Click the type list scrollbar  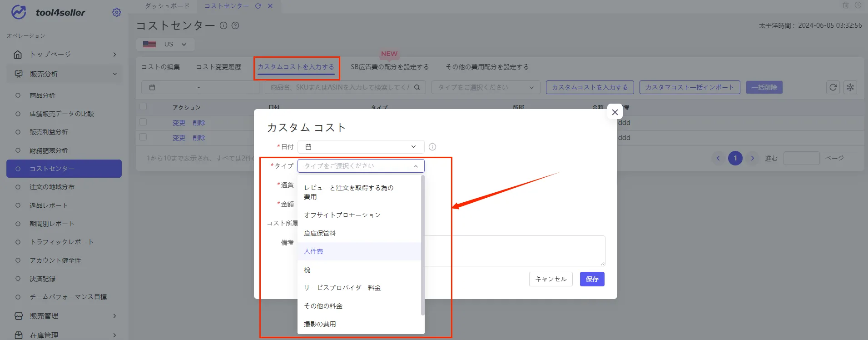tap(422, 245)
